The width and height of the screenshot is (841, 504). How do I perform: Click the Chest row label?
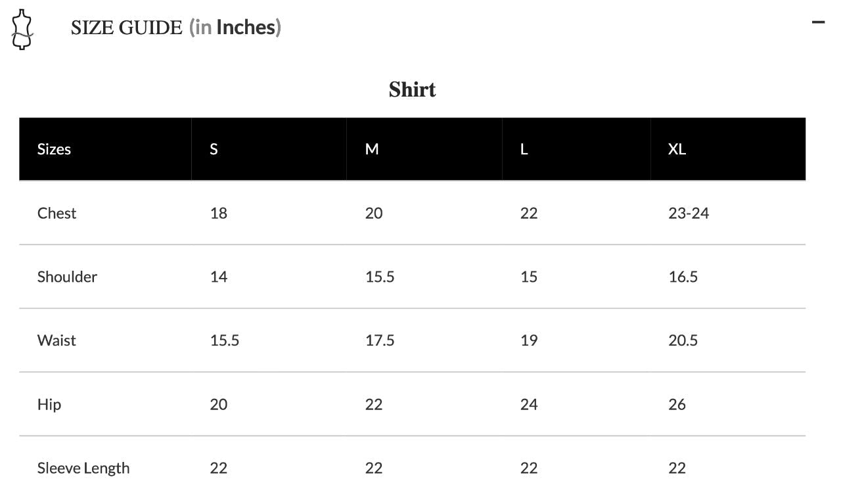pos(57,213)
